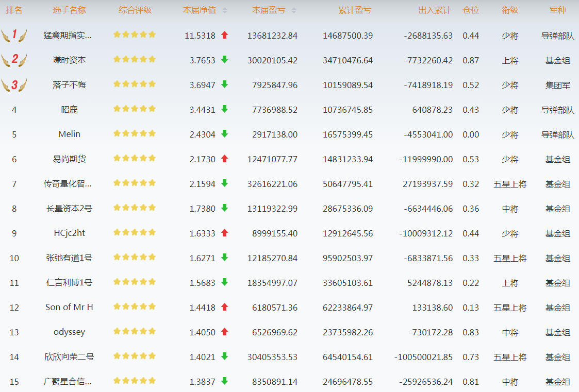Open player 仁言利博1号 profile
The height and width of the screenshot is (392, 579).
point(69,282)
